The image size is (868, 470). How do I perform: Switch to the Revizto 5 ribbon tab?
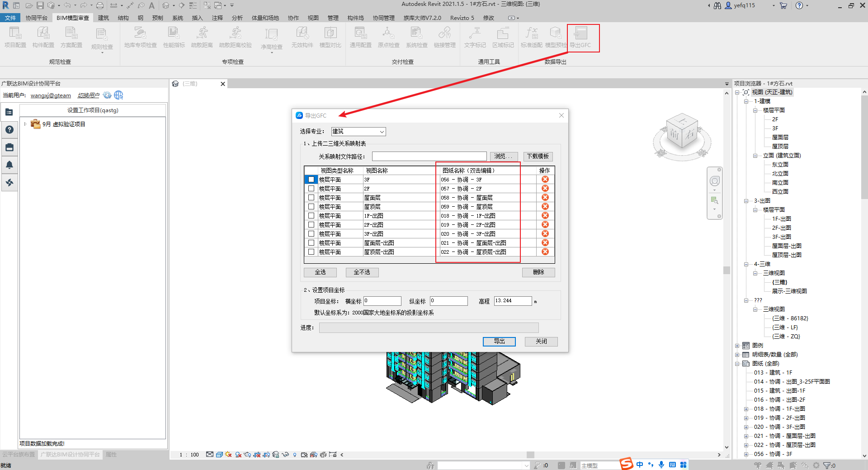462,18
